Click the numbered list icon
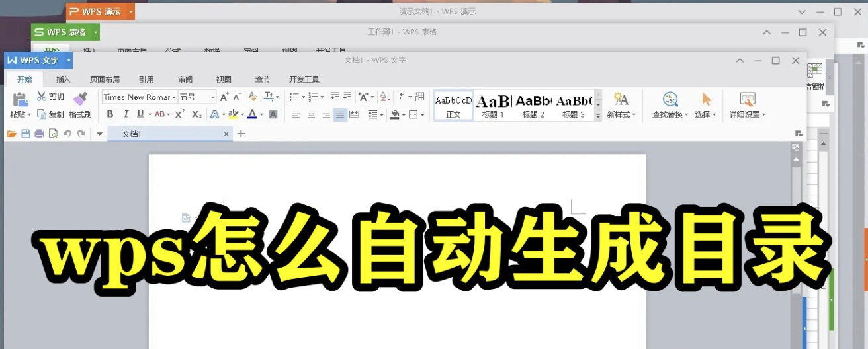868x349 pixels. coord(314,97)
